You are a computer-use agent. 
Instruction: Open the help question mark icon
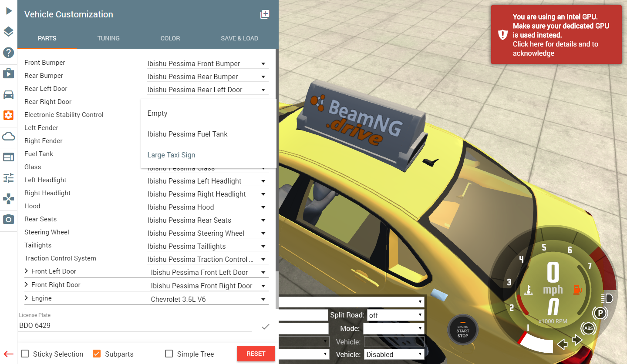coord(9,53)
